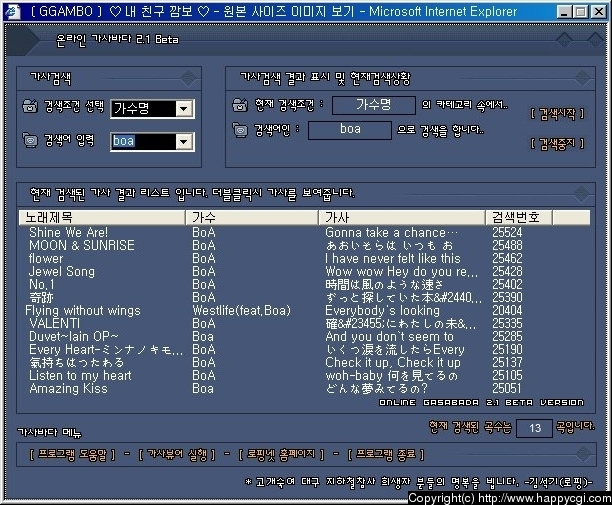This screenshot has height=505, width=612.
Task: Click search number 25051
Action: (507, 389)
